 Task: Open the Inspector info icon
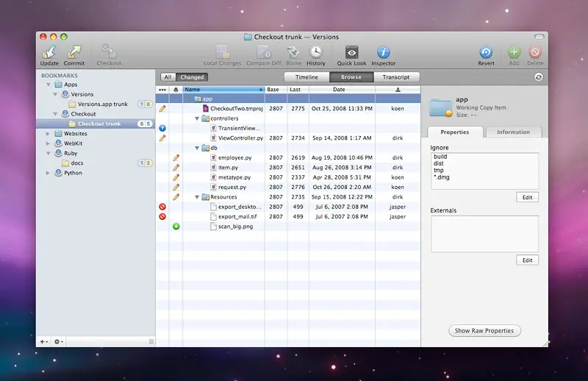[383, 52]
